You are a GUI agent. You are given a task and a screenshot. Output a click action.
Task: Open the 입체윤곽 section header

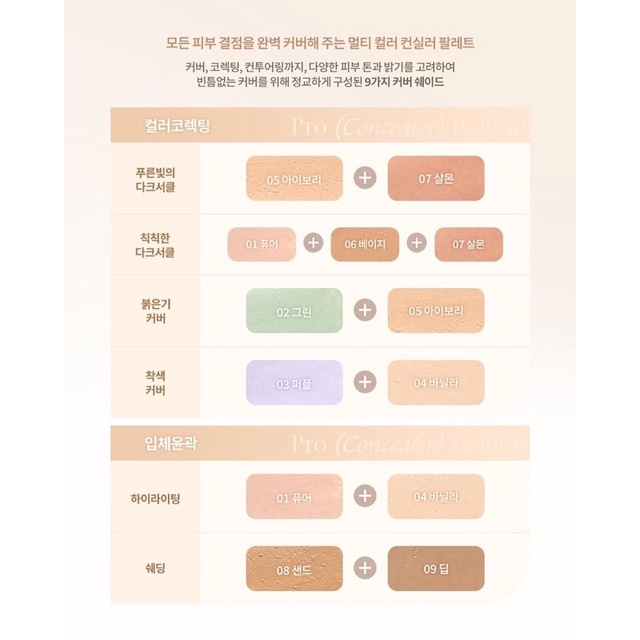click(170, 441)
